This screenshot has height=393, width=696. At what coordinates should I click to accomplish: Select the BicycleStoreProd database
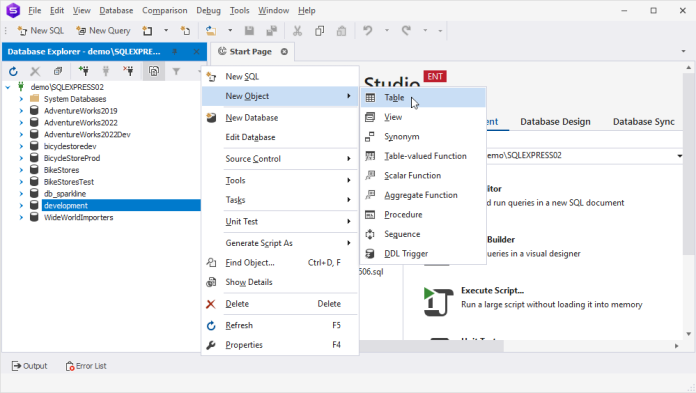tap(72, 158)
